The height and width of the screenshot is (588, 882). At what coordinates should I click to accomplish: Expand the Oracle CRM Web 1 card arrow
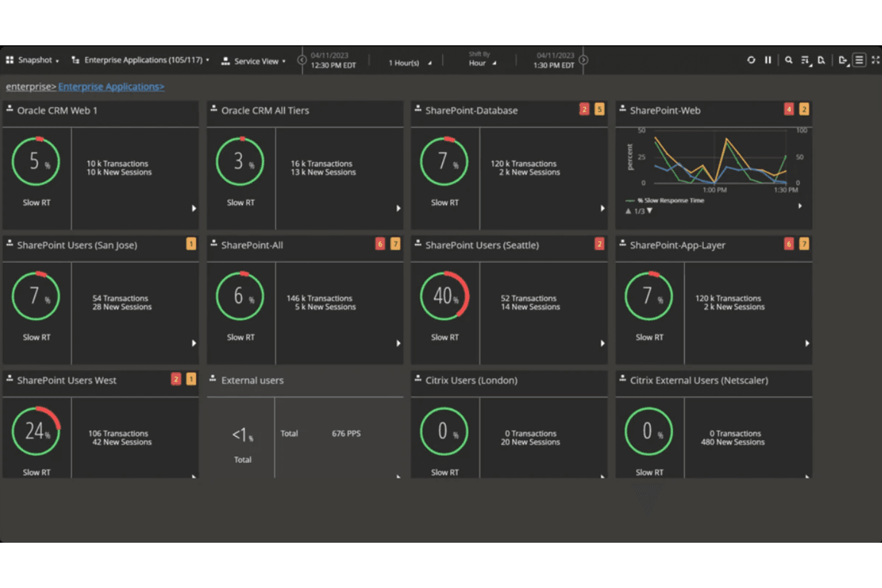click(x=194, y=209)
